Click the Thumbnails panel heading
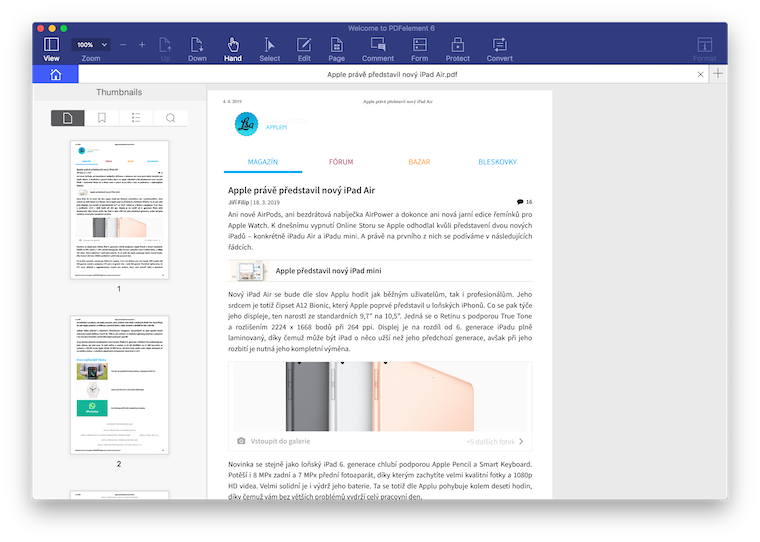This screenshot has width=760, height=542. (119, 92)
